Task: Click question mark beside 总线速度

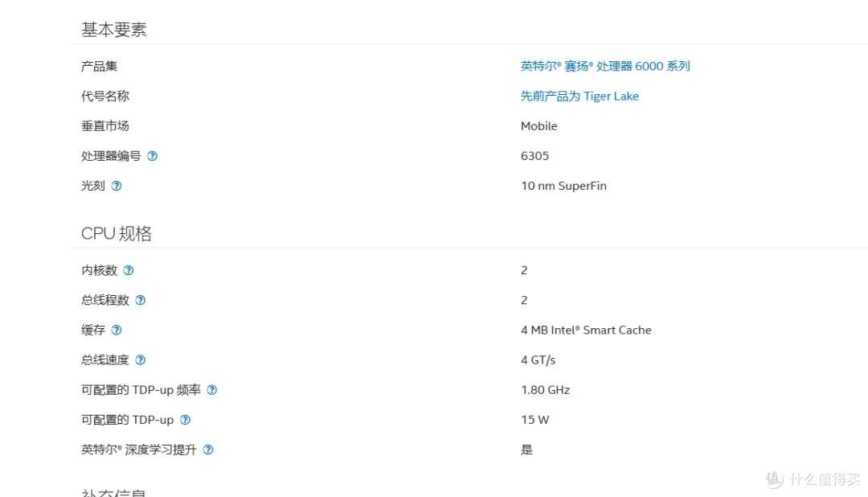Action: pos(141,360)
